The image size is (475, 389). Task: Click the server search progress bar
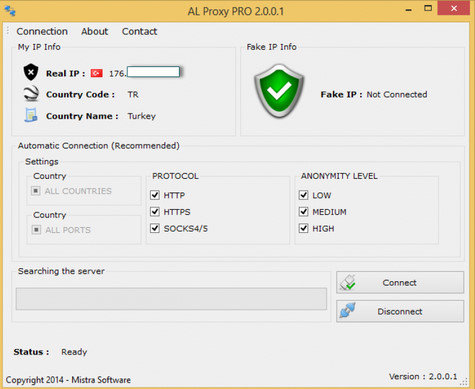tap(171, 299)
